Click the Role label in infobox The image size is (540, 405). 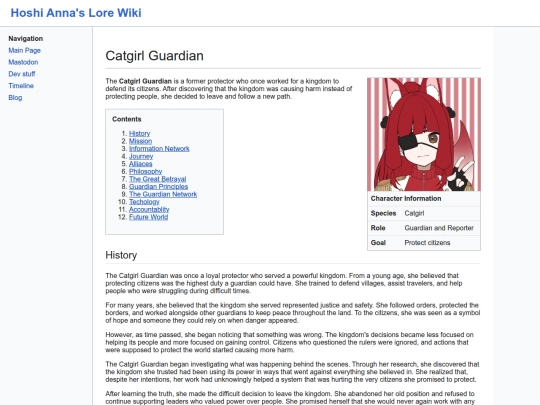378,228
